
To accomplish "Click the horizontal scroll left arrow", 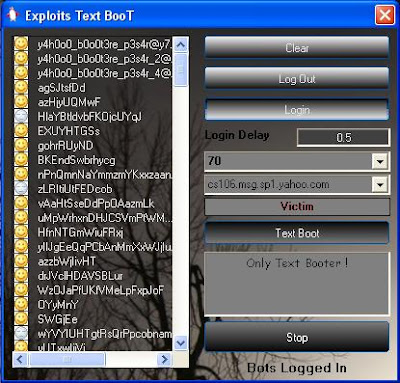I will tap(20, 359).
